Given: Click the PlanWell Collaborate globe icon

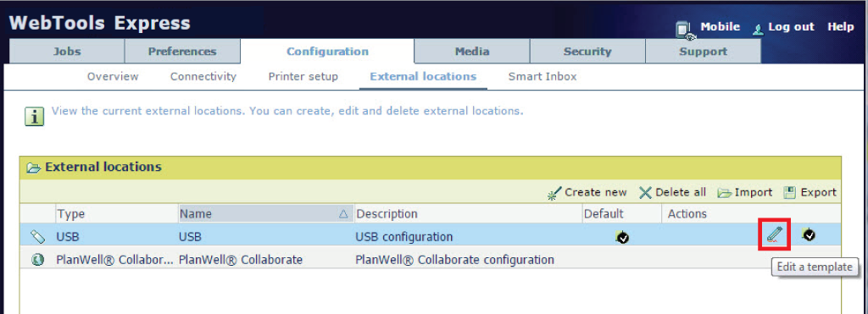Looking at the screenshot, I should point(37,259).
